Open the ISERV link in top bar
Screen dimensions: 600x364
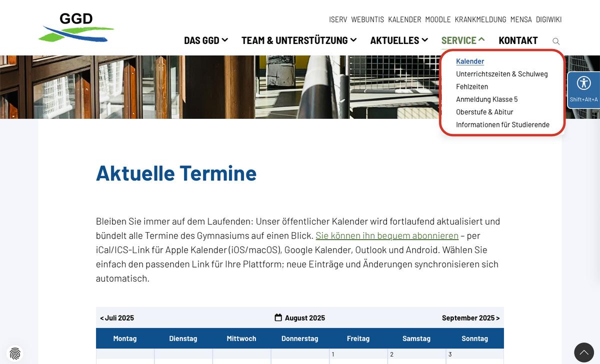[338, 19]
